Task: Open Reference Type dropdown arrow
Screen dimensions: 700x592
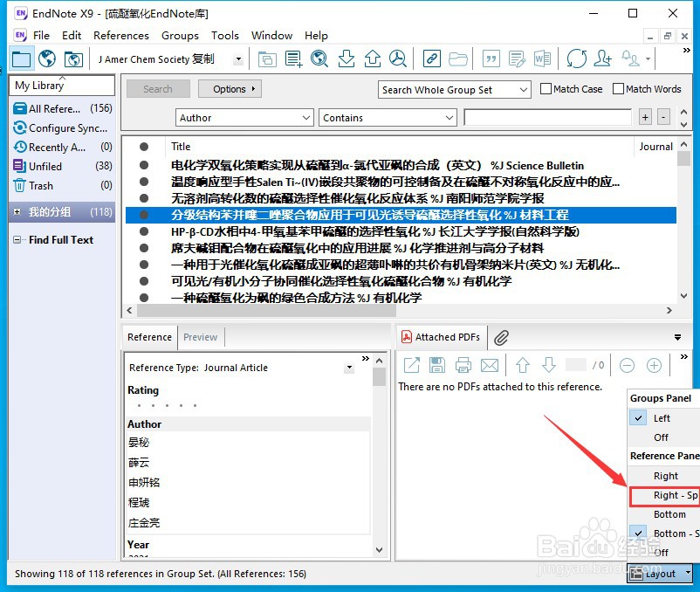Action: tap(349, 368)
